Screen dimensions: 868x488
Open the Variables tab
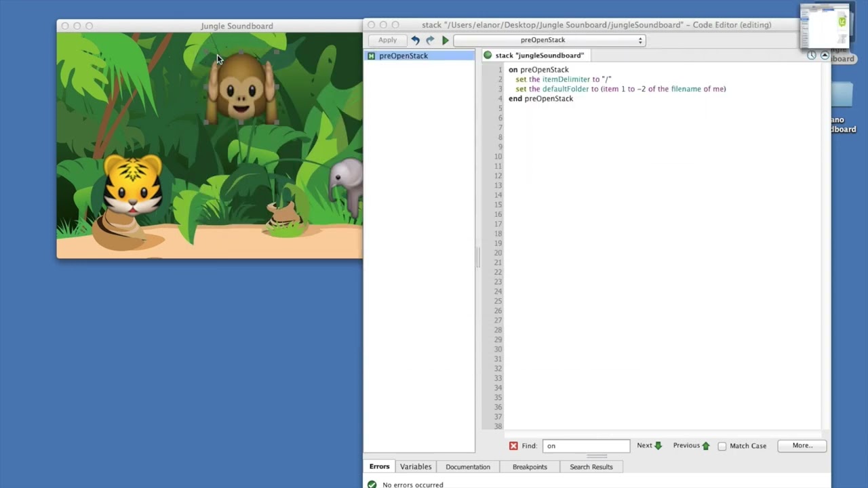(x=416, y=466)
